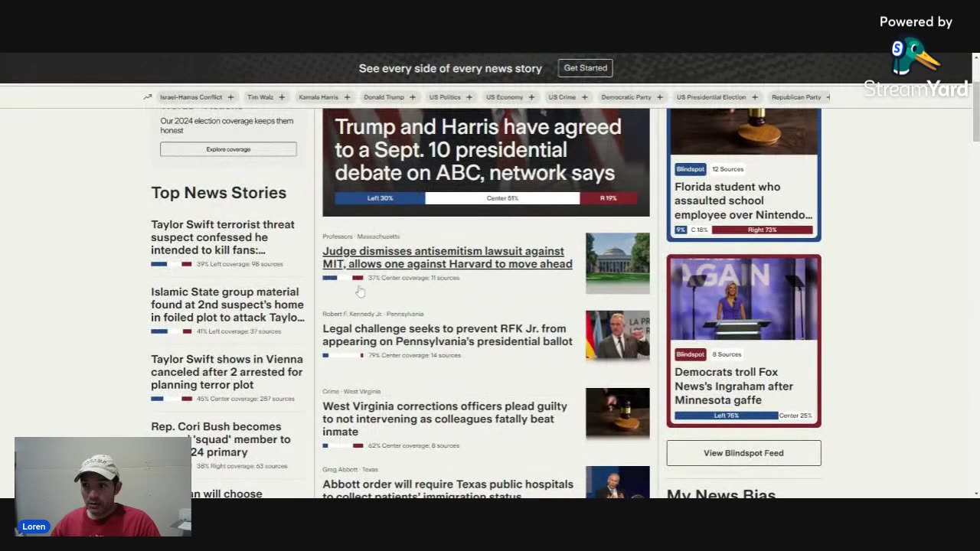This screenshot has width=980, height=551.
Task: Click MIT dome thumbnail image
Action: pyautogui.click(x=617, y=263)
